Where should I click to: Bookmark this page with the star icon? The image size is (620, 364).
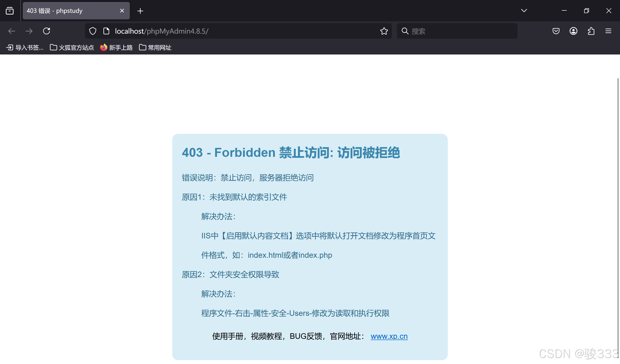pos(384,31)
